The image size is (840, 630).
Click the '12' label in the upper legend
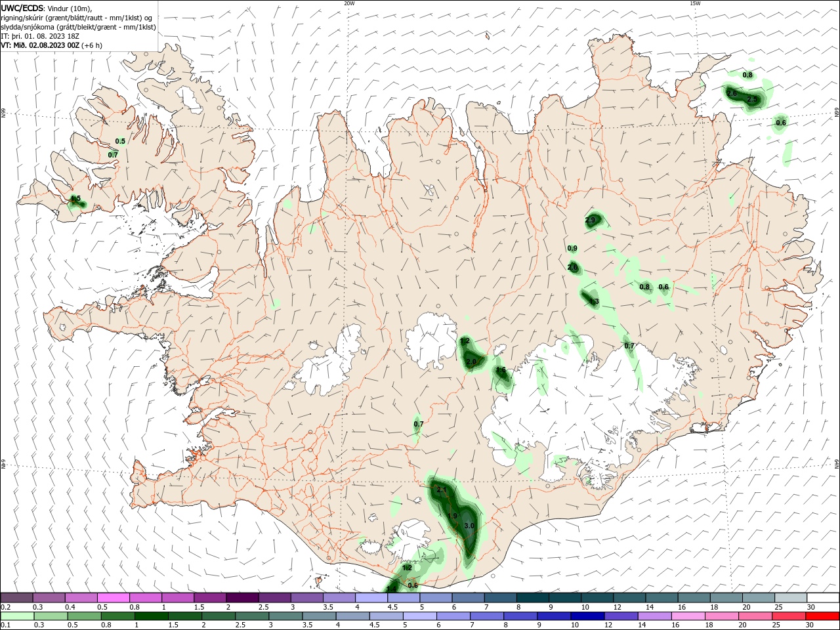618,607
